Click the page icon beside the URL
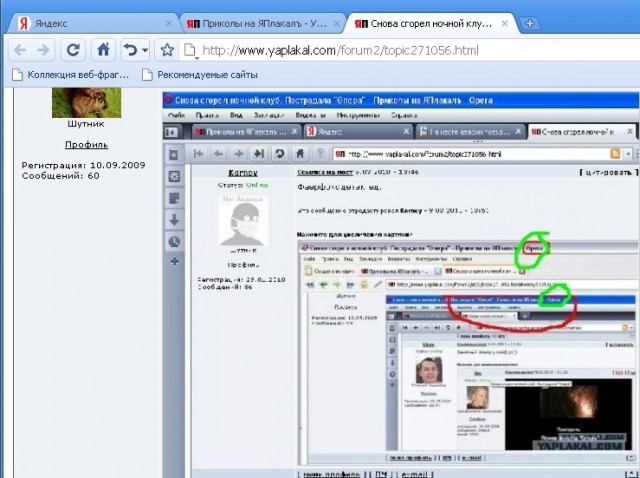This screenshot has width=640, height=478. [x=190, y=51]
